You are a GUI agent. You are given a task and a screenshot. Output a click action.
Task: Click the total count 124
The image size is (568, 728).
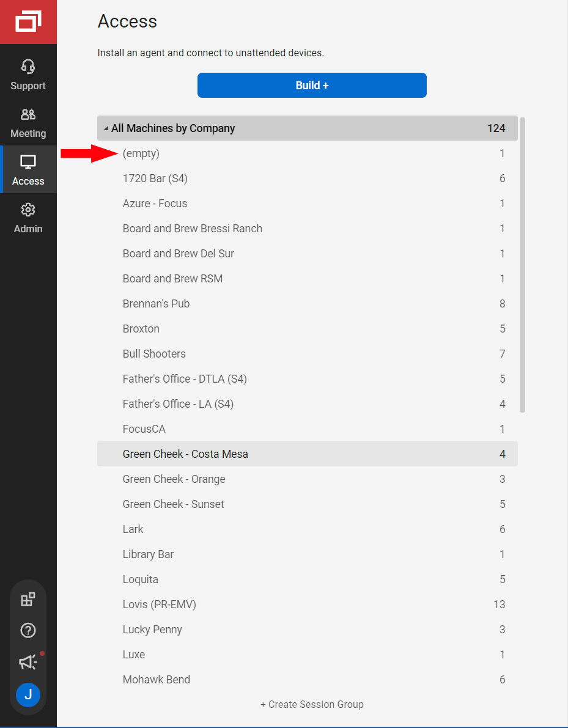496,128
